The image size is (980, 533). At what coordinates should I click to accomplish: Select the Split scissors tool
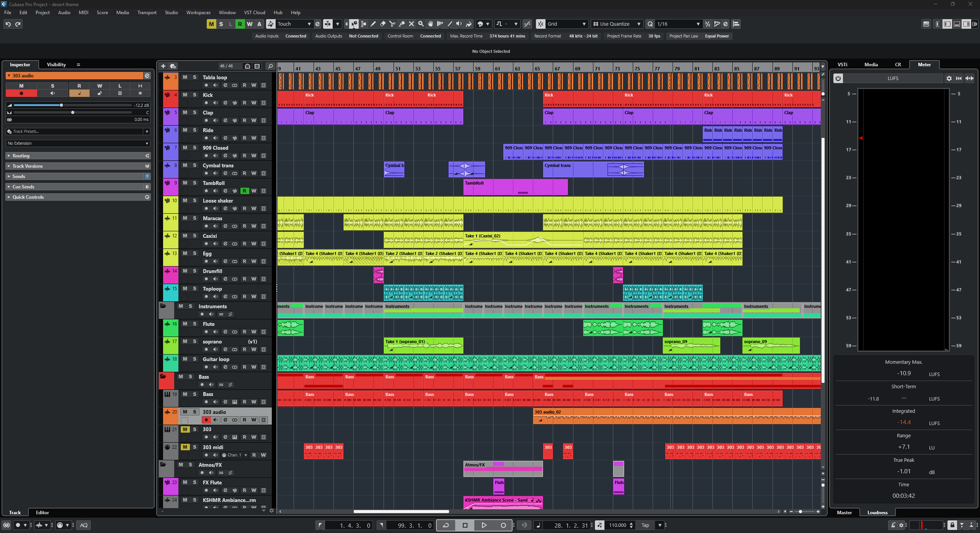392,24
